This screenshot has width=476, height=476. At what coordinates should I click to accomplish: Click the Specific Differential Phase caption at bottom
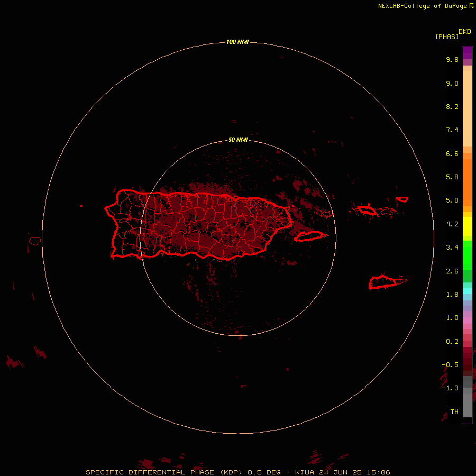click(x=237, y=472)
